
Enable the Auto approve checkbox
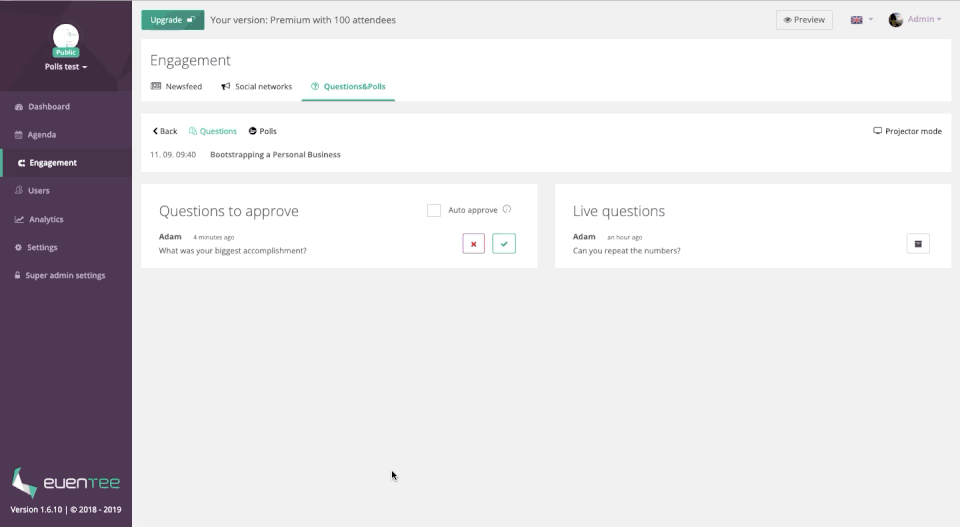(x=434, y=210)
